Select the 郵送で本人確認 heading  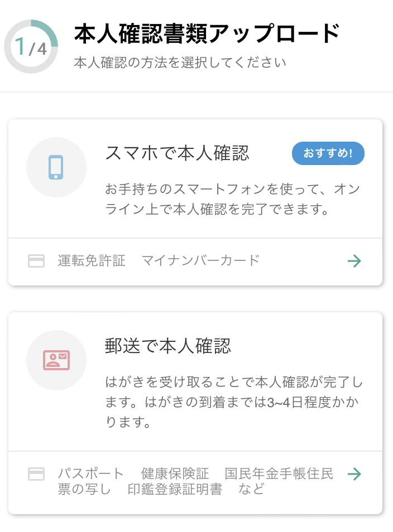tap(168, 346)
